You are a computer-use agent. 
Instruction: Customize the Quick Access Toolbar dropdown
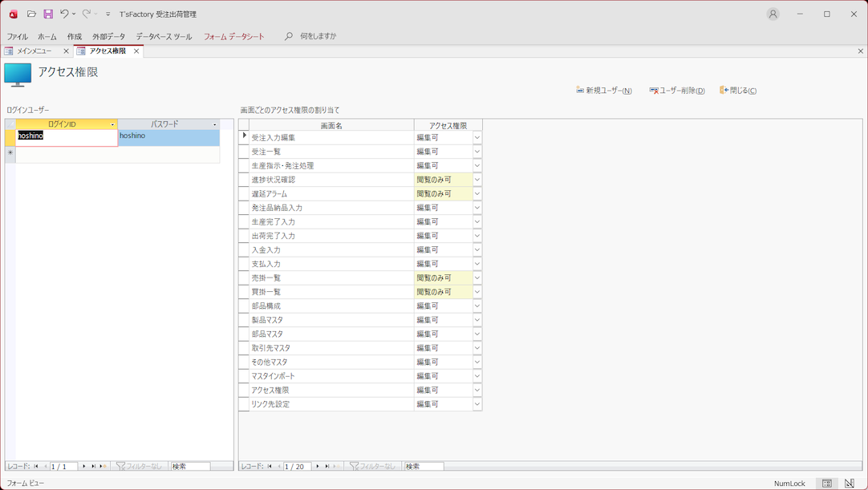[108, 14]
